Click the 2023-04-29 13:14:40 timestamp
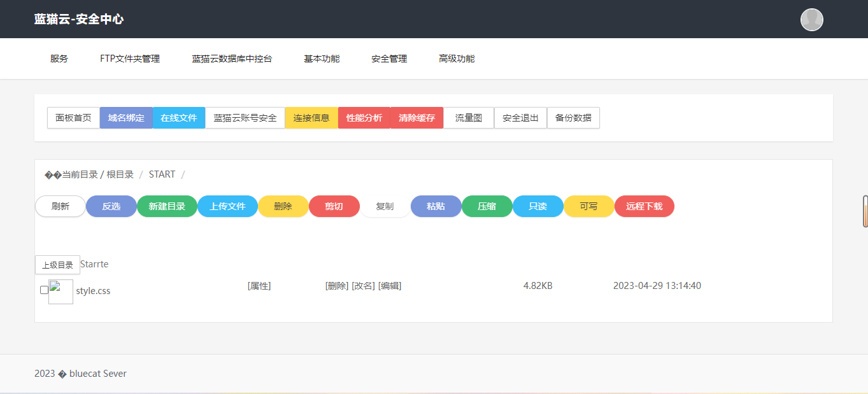Viewport: 868px width, 394px height. pyautogui.click(x=657, y=286)
